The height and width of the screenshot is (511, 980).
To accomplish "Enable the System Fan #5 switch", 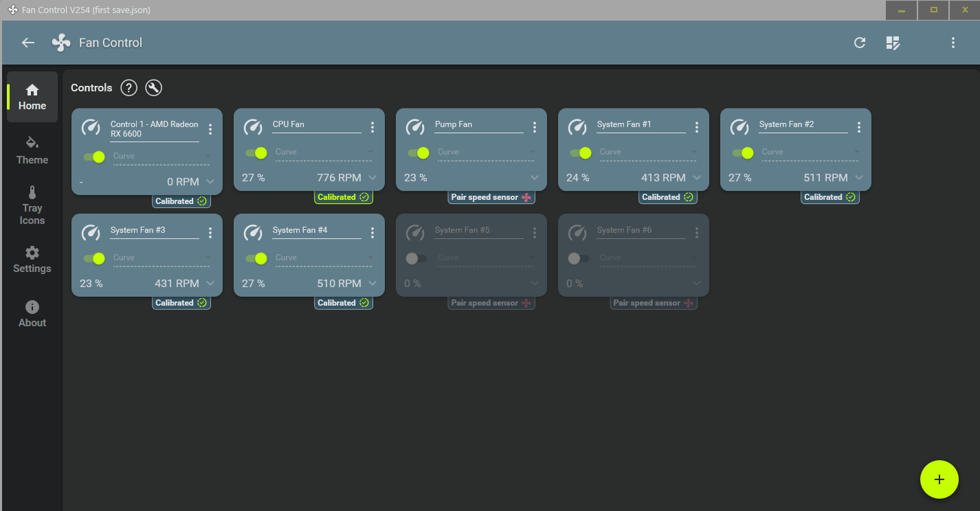I will click(x=416, y=258).
